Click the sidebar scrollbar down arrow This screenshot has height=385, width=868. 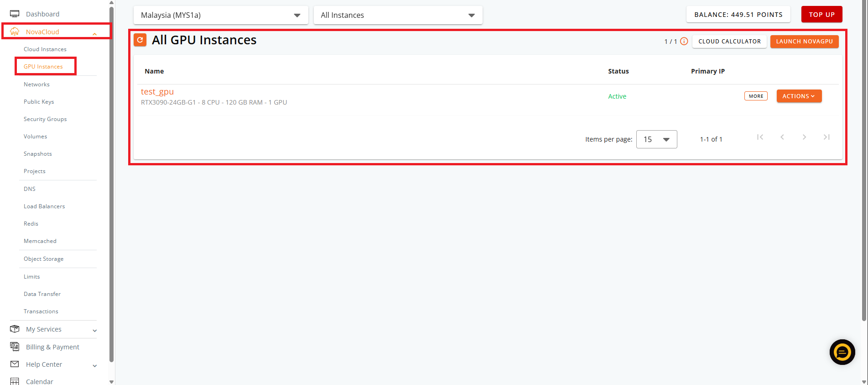[111, 382]
